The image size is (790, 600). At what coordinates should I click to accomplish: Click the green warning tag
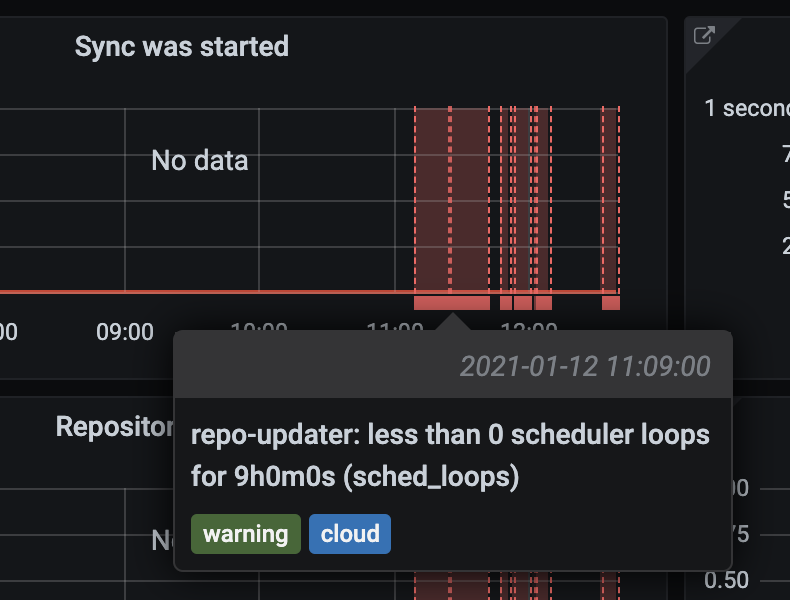[246, 534]
